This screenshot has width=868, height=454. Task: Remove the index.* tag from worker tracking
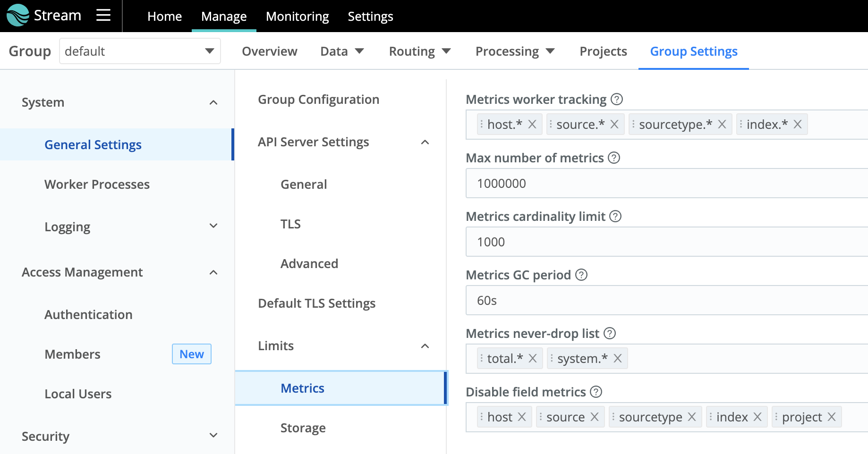797,124
